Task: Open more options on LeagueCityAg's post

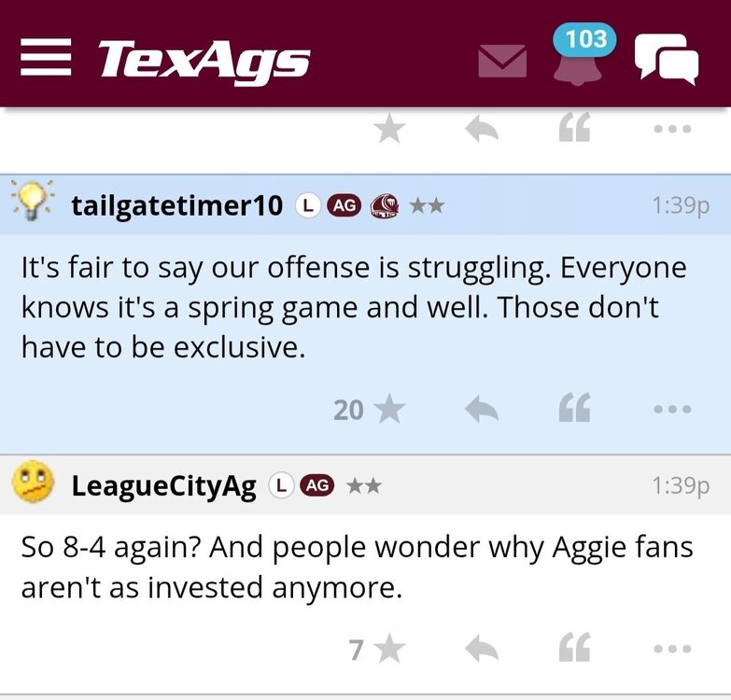Action: coord(672,649)
